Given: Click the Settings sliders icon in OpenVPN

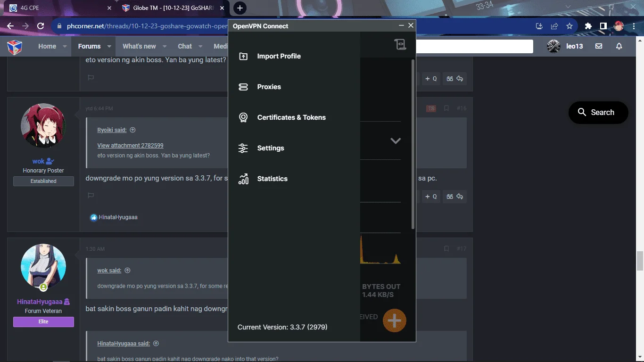Looking at the screenshot, I should 243,148.
